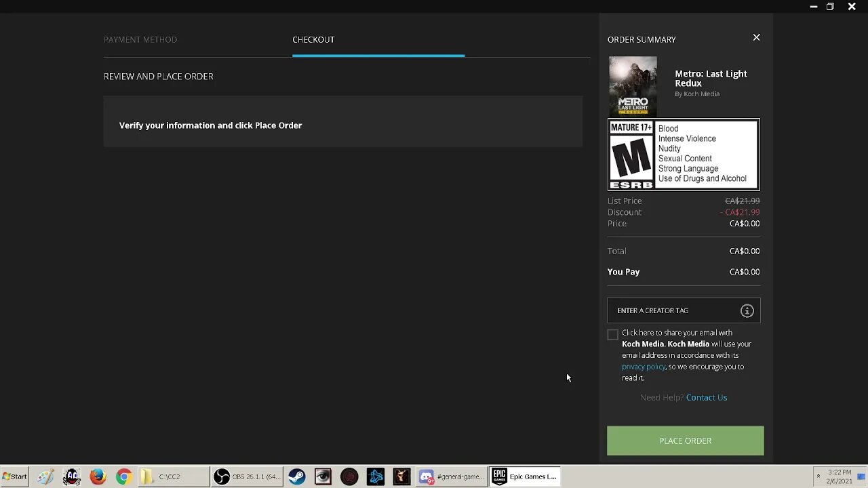Select the Checkout tab

[313, 39]
